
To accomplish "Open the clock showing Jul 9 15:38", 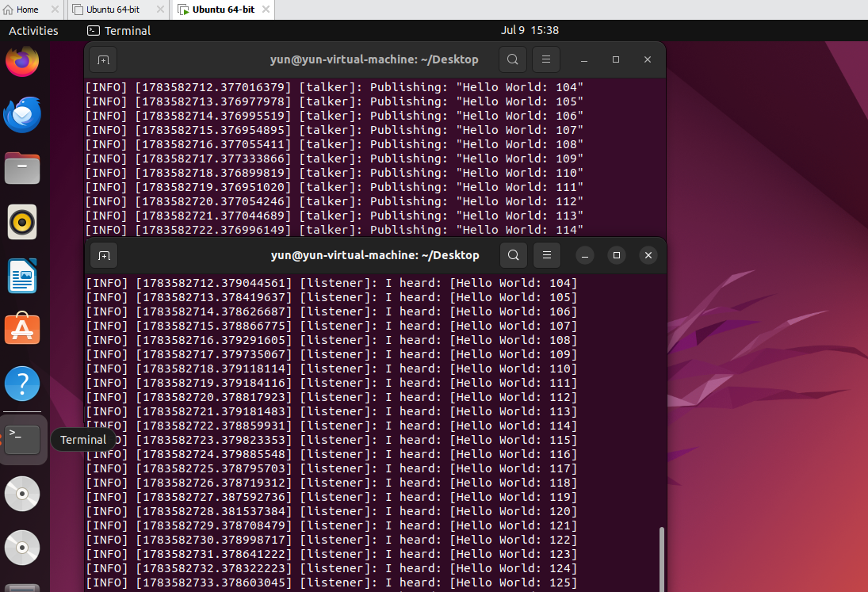I will (530, 30).
